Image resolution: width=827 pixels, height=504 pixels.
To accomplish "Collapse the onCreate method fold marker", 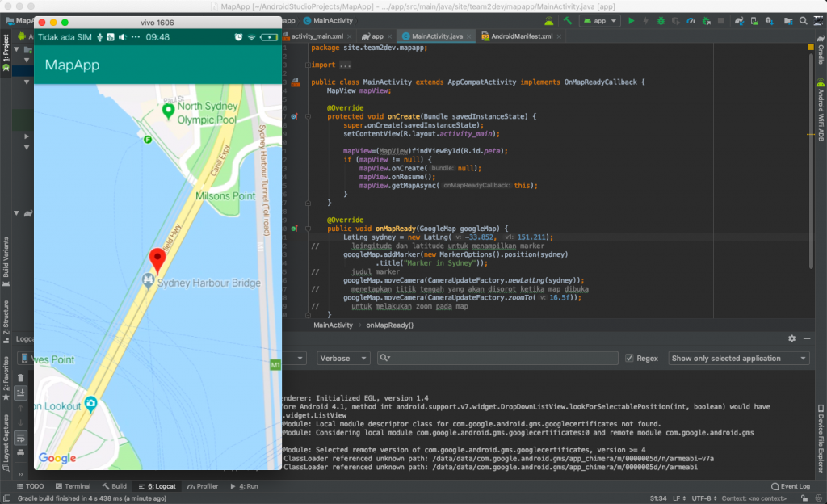I will tap(308, 116).
